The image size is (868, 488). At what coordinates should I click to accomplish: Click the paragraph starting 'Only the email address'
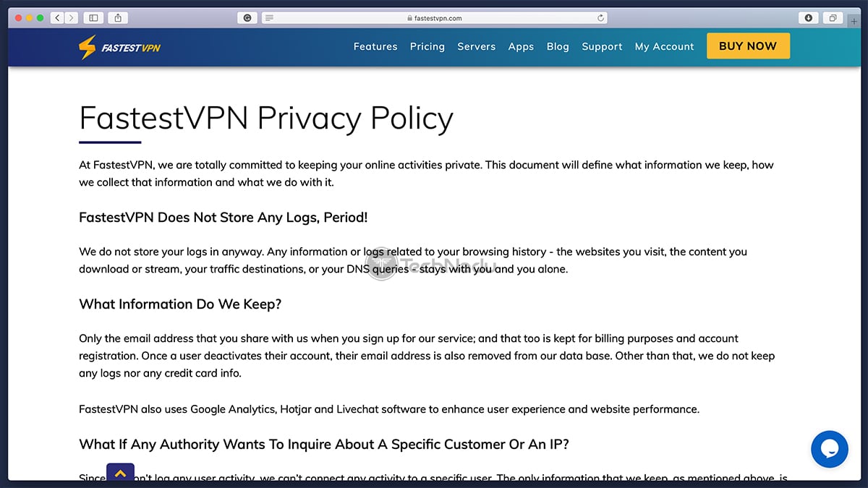click(427, 356)
